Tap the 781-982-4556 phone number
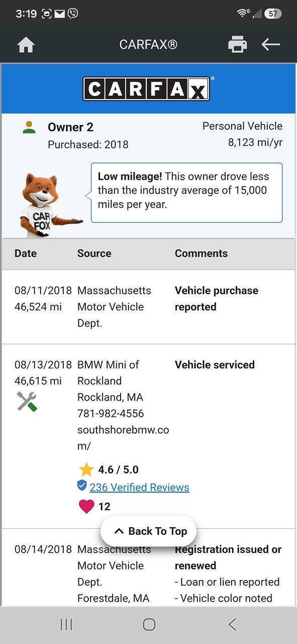Viewport: 297px width, 644px height. click(x=111, y=414)
